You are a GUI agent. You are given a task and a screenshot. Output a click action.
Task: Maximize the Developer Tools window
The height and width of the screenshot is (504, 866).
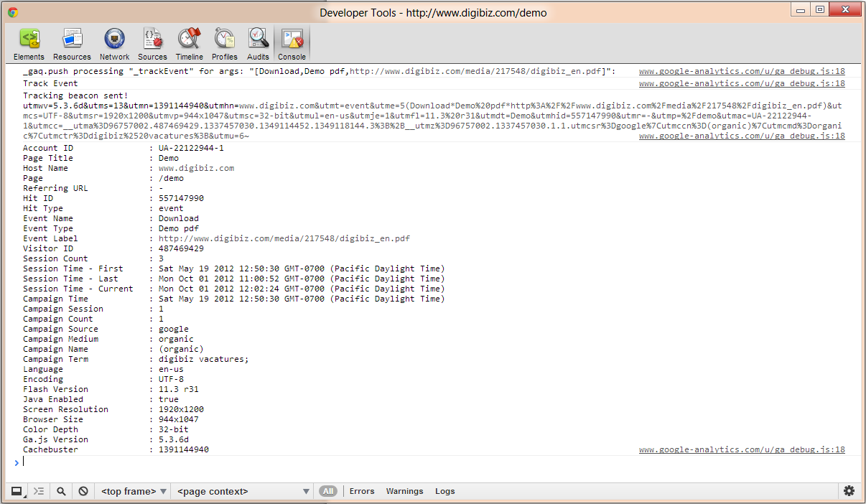[820, 9]
